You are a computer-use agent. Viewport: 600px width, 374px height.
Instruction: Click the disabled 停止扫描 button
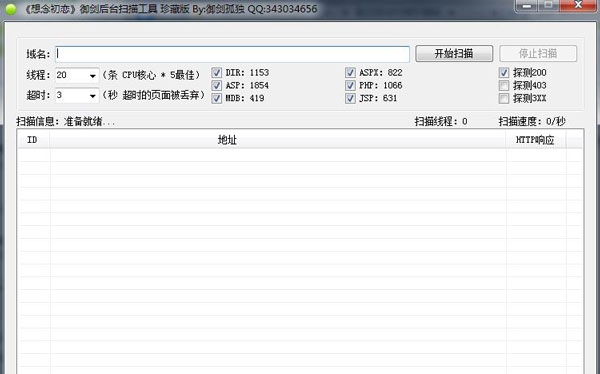[538, 54]
